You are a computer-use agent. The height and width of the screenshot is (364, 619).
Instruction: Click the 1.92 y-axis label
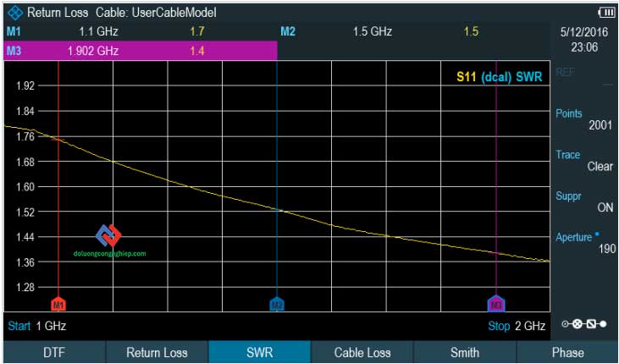(x=27, y=86)
